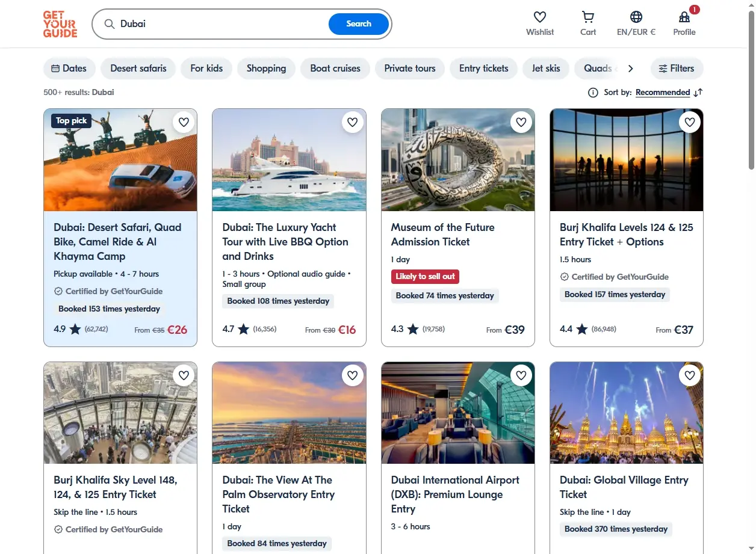
Task: Add Global Village Entry Ticket to wishlist
Action: tap(690, 375)
